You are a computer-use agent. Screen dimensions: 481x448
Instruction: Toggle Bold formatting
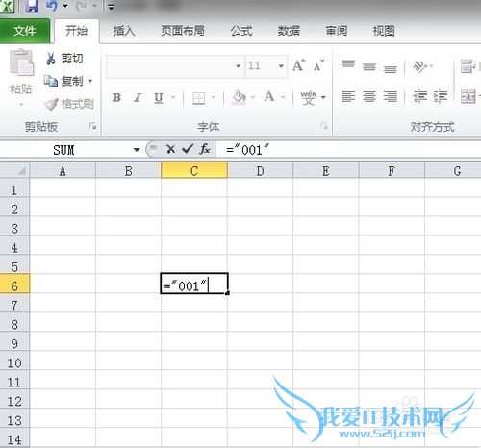tap(116, 97)
